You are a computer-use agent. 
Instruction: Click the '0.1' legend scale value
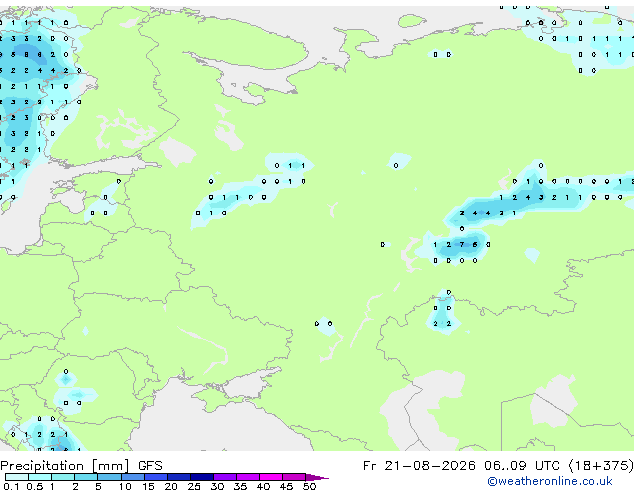(11, 486)
